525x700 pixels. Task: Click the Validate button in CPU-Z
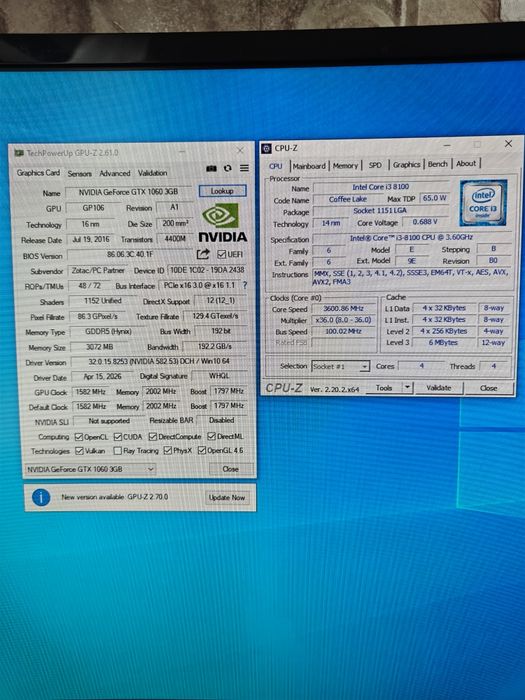[x=438, y=388]
